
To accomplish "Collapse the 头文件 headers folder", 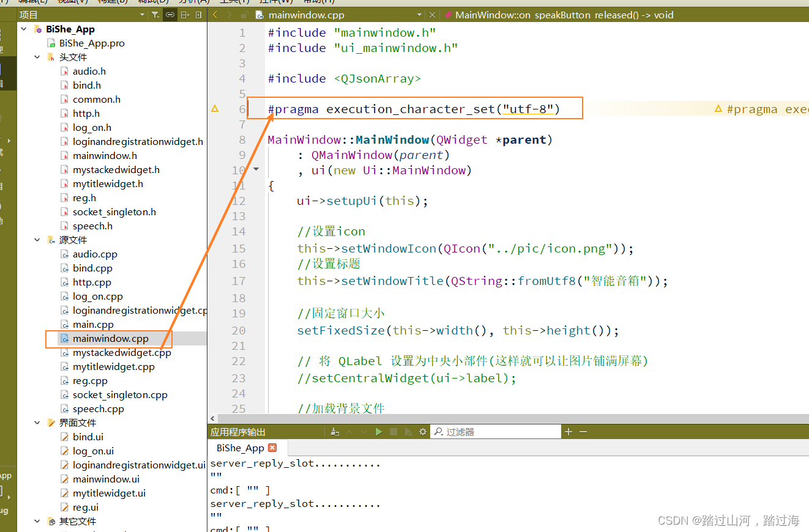I will [37, 57].
